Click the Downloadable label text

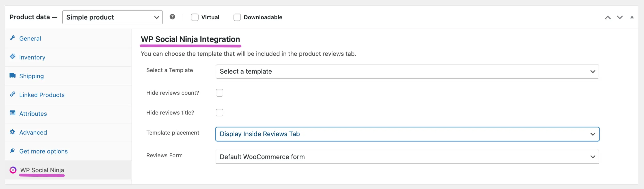point(263,17)
